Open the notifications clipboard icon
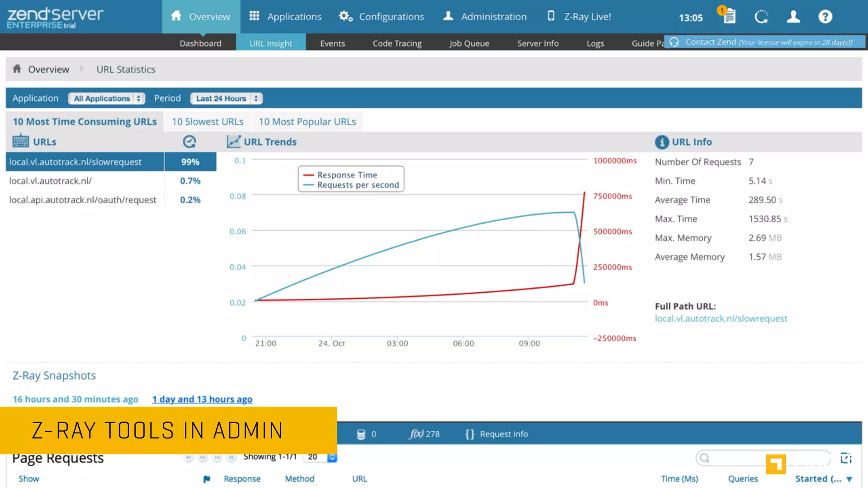The image size is (868, 488). tap(729, 17)
